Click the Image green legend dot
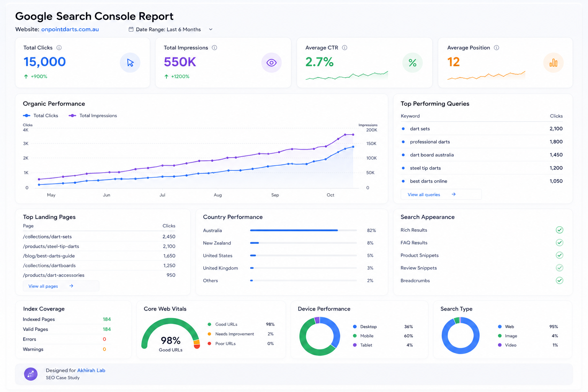Image resolution: width=588 pixels, height=392 pixels. coord(500,336)
